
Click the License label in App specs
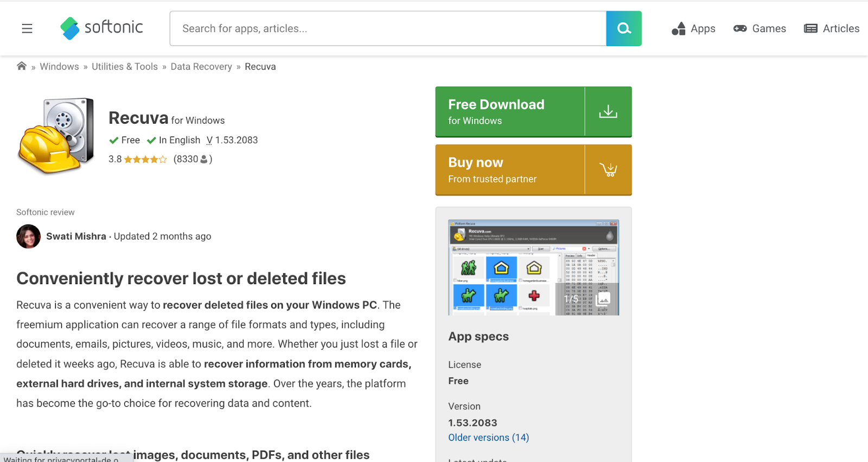tap(464, 365)
